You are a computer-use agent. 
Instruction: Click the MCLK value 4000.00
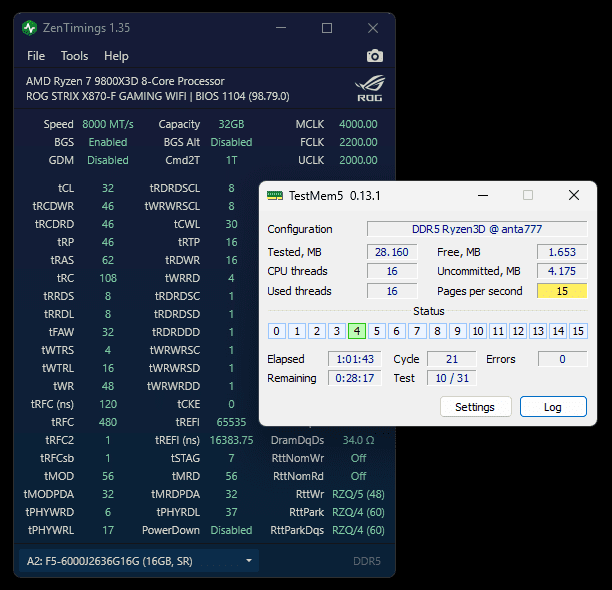(358, 124)
